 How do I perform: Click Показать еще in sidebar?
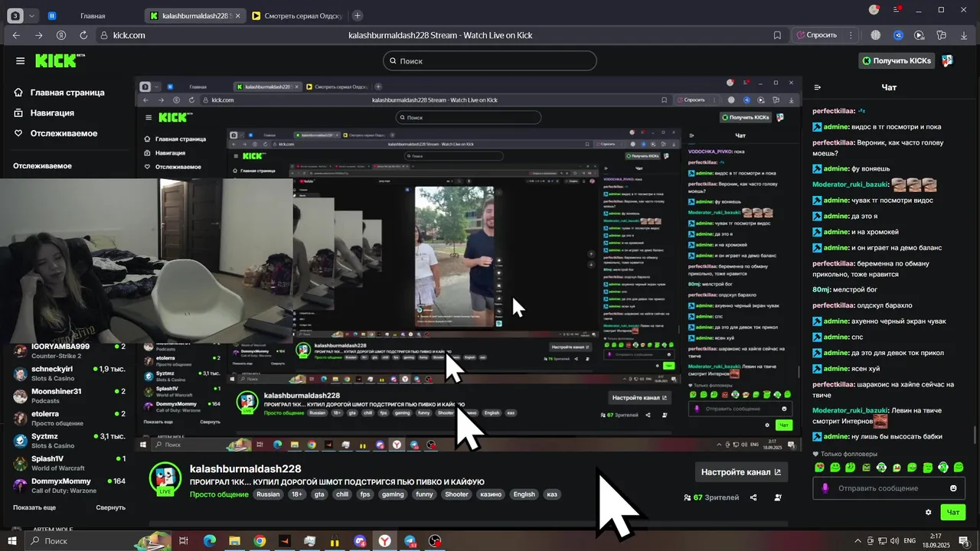click(x=34, y=507)
